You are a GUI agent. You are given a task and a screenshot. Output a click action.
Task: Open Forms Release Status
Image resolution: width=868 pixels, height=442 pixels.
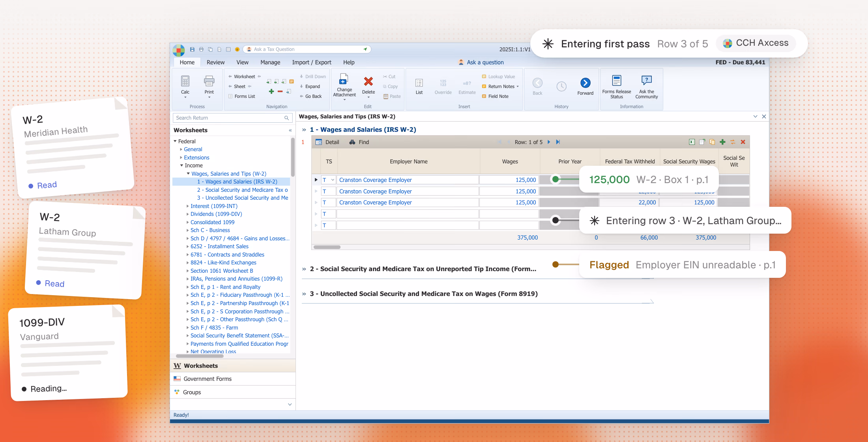click(617, 86)
